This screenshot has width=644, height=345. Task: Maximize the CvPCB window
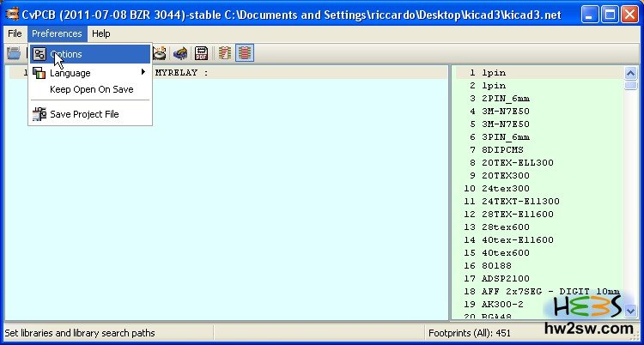[608, 13]
